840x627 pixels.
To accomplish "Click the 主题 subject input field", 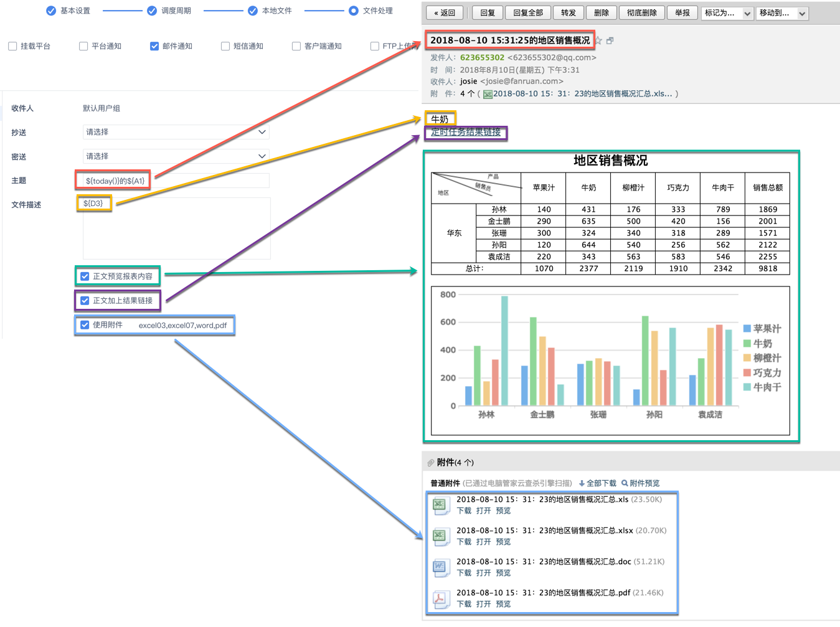I will point(176,181).
